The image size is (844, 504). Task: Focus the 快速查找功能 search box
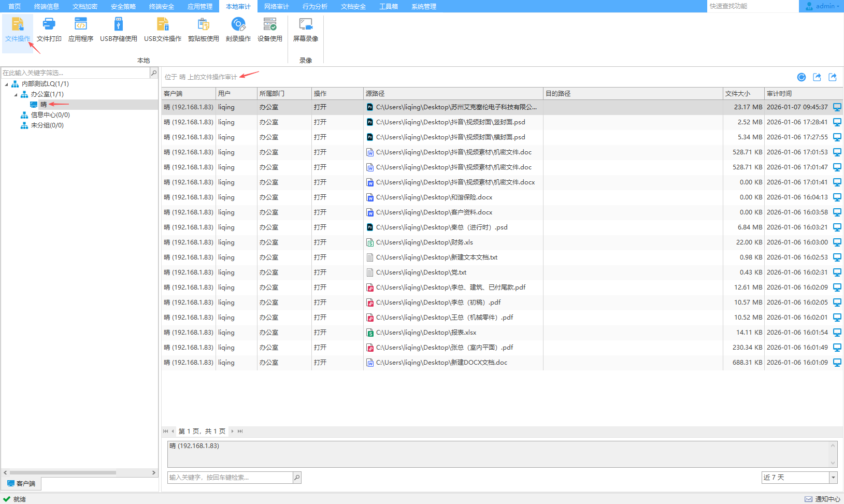point(751,6)
